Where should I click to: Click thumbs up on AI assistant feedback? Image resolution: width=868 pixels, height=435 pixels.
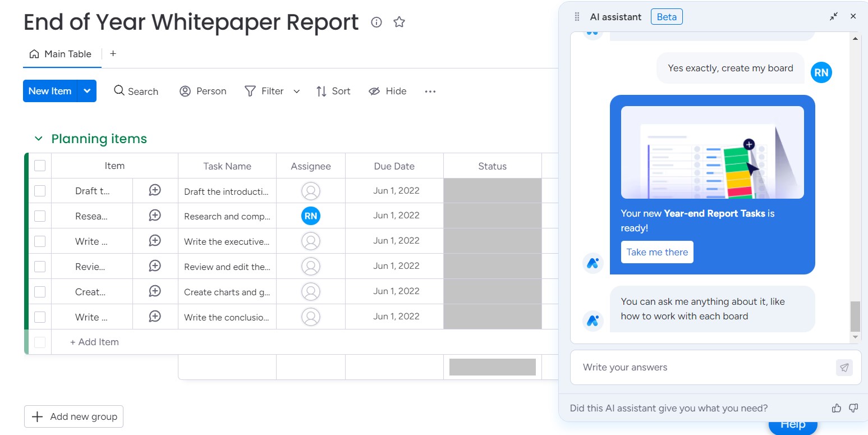(x=837, y=408)
